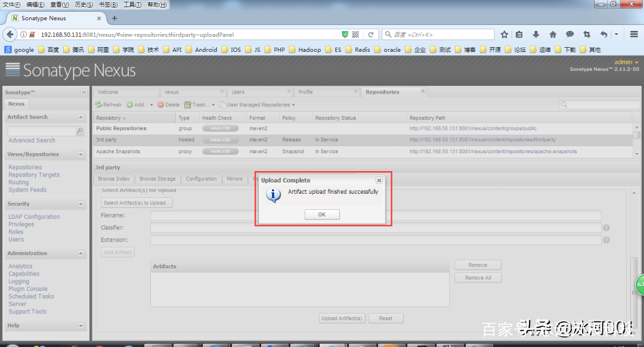Click the repositories filter search box
Viewport: 644px width, 347px height.
click(x=600, y=105)
